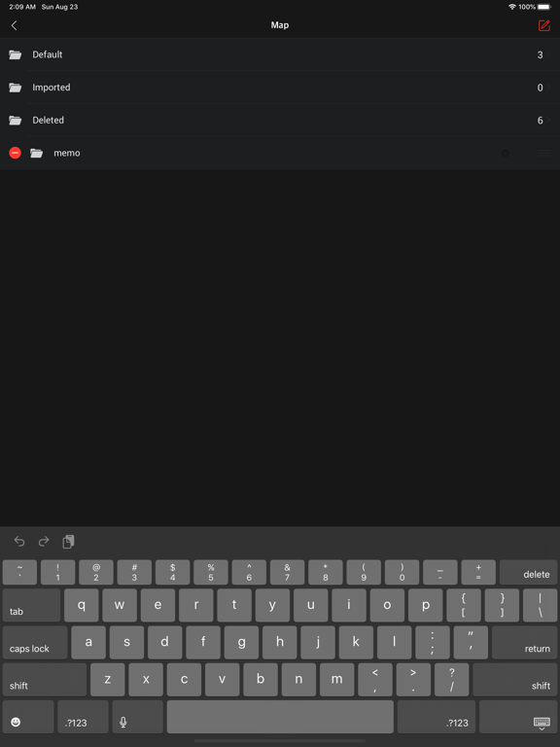Tap the red edit compose icon
This screenshot has height=747, width=560.
tap(543, 25)
